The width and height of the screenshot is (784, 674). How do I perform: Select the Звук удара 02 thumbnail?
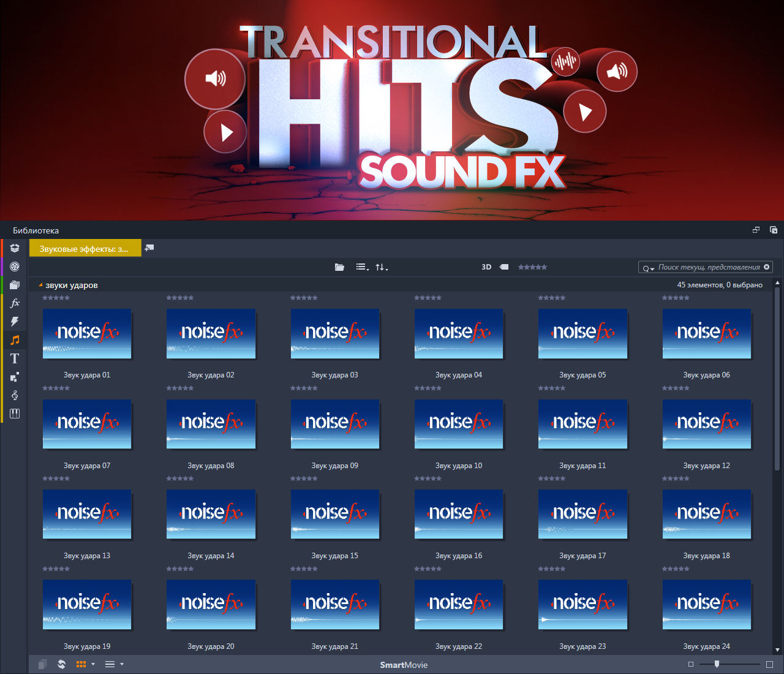211,334
